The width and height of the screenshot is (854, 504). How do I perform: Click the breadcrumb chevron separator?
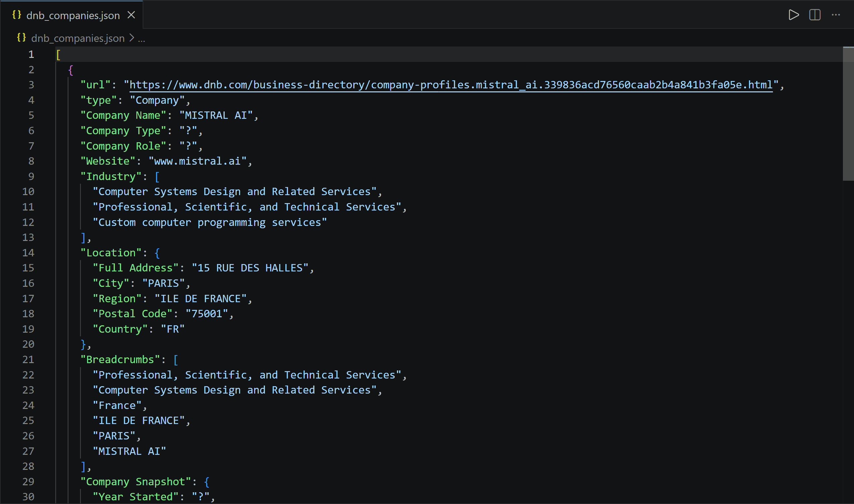(x=132, y=38)
